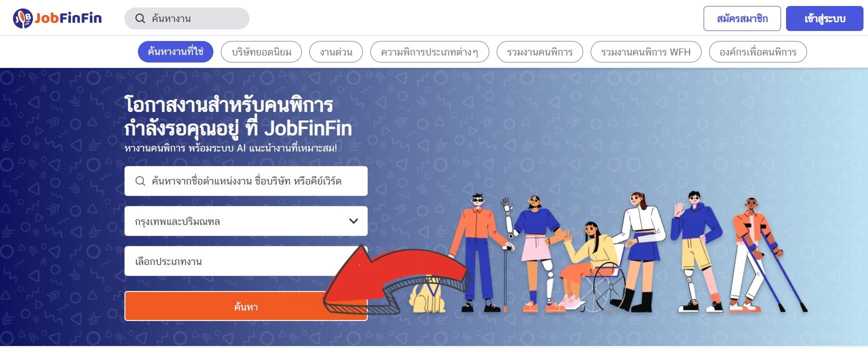Open ความพิการประเภทต่างๆ category
Viewport: 868px width, 348px height.
coord(430,52)
